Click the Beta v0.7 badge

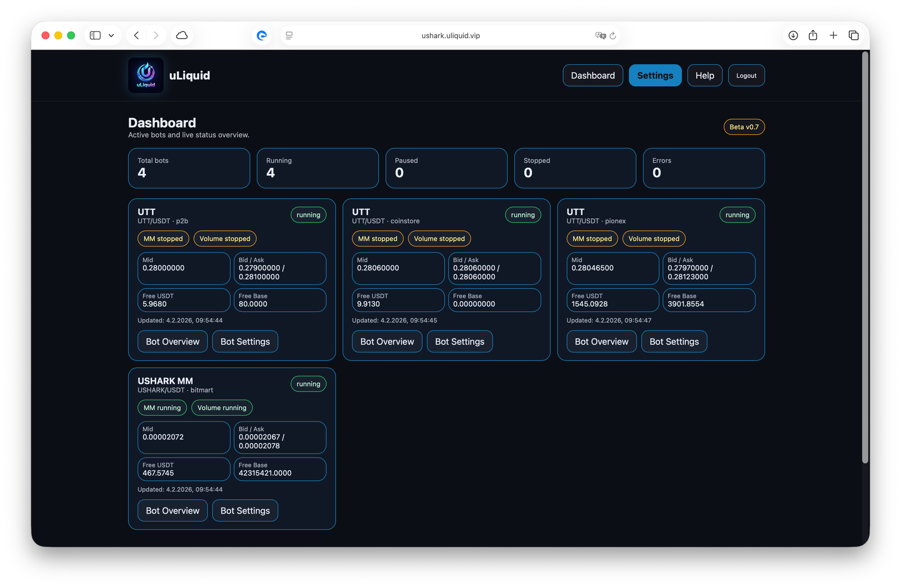coord(744,127)
